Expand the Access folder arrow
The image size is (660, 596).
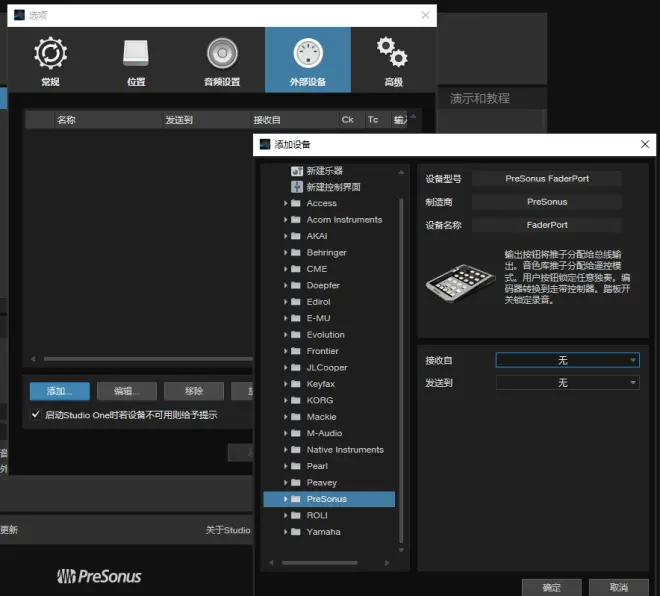tap(285, 203)
